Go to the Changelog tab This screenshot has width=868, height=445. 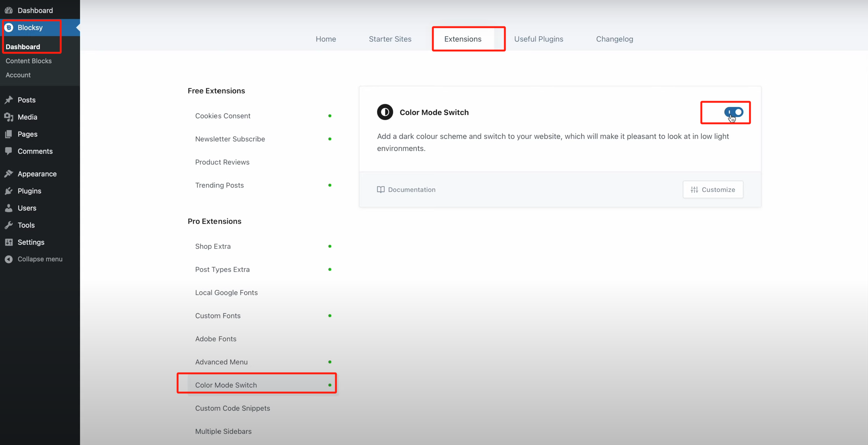tap(614, 39)
